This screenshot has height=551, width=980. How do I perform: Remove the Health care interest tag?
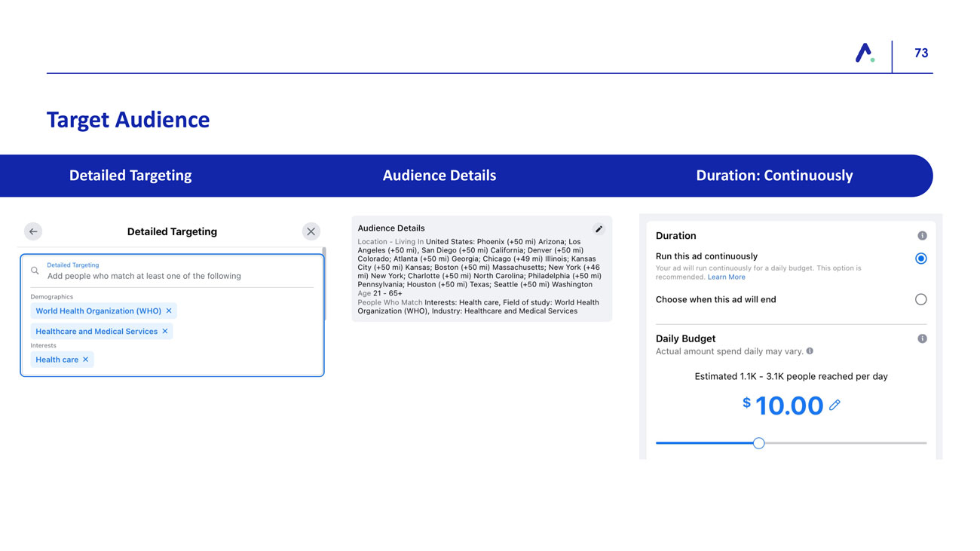[x=86, y=360]
